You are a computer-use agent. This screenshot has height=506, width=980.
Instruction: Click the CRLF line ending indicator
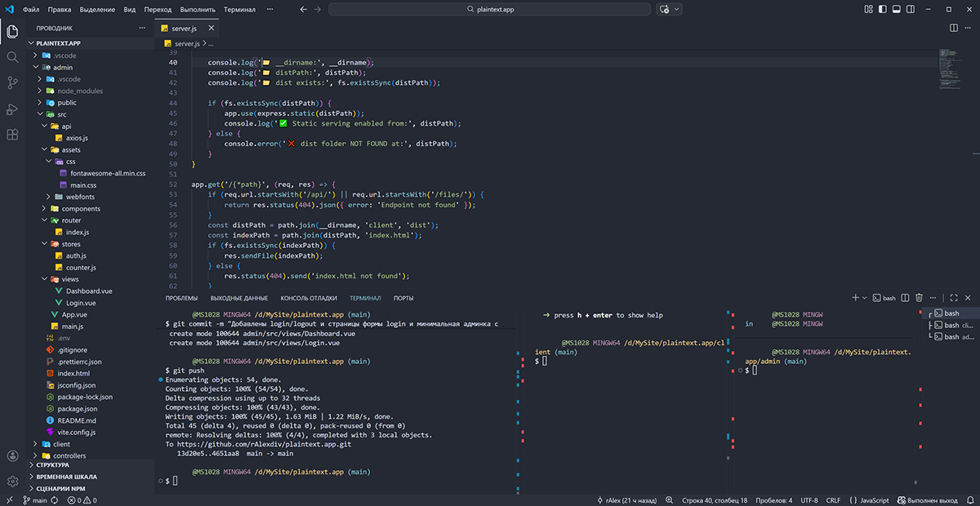pos(833,500)
